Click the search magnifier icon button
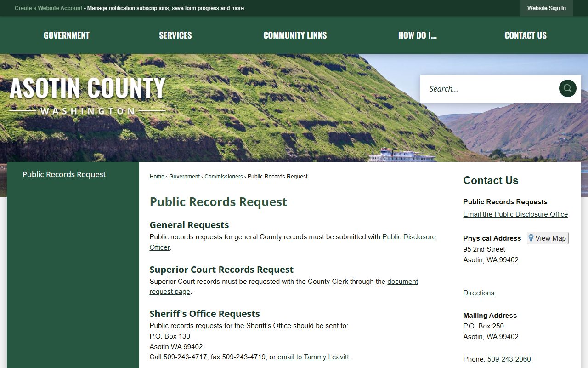 (567, 88)
